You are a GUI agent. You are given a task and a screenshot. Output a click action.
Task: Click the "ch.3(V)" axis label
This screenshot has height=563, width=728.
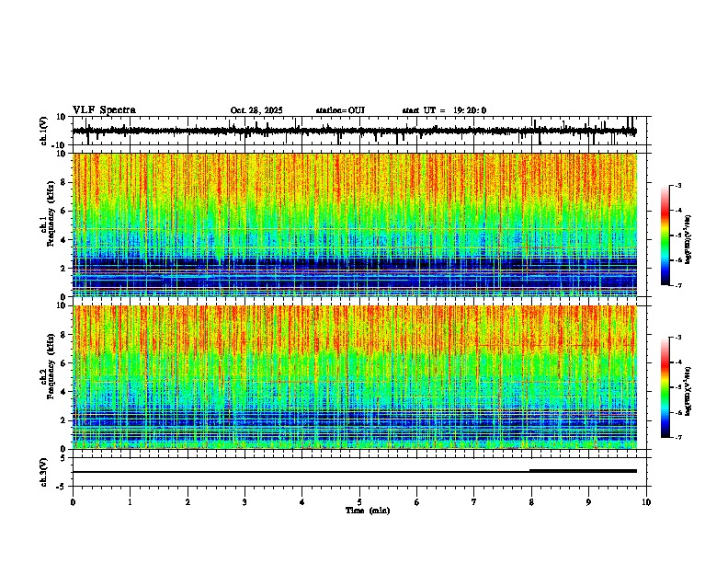44,472
